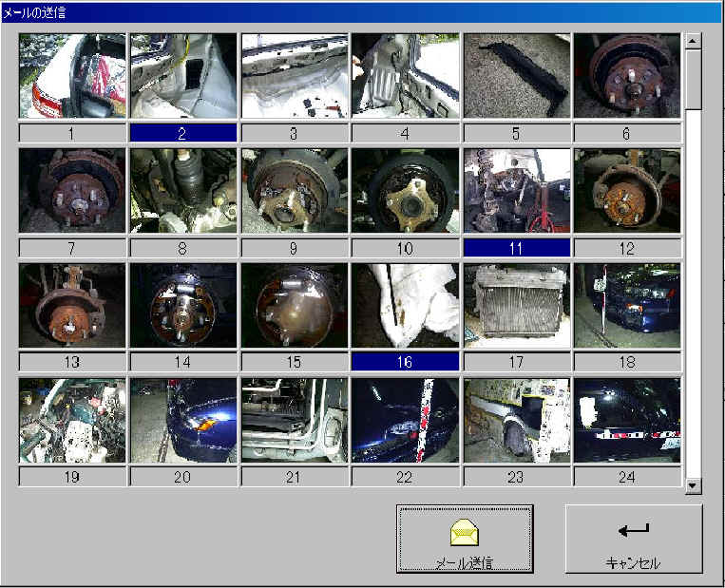Toggle the number 13 label button

[72, 362]
